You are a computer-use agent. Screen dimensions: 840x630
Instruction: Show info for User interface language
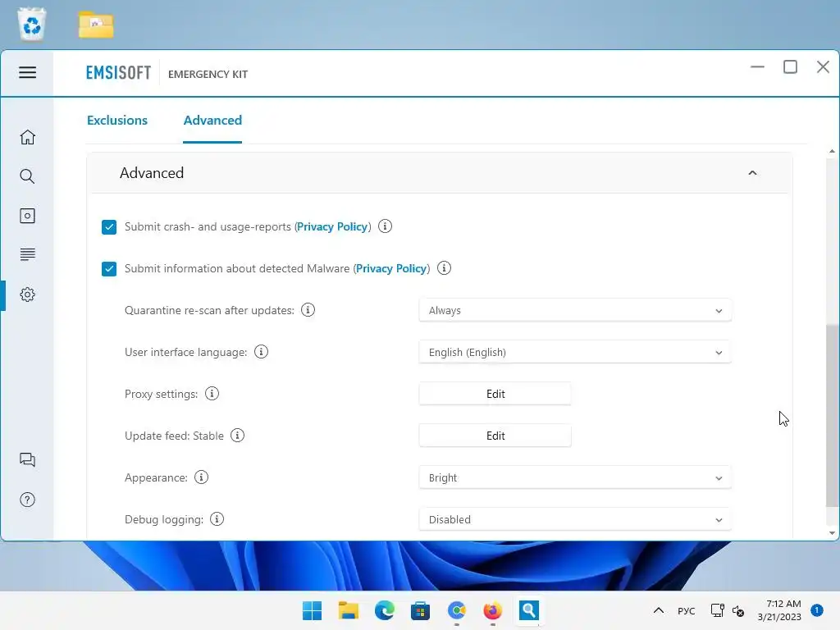point(261,351)
